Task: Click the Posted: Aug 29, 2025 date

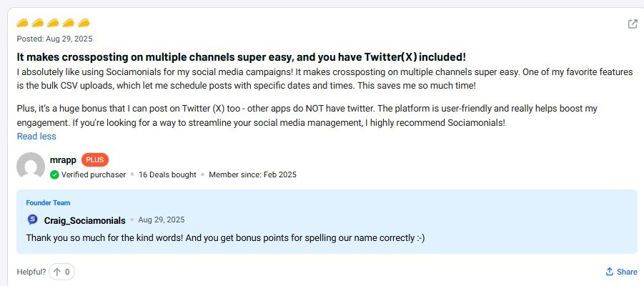Action: (54, 39)
